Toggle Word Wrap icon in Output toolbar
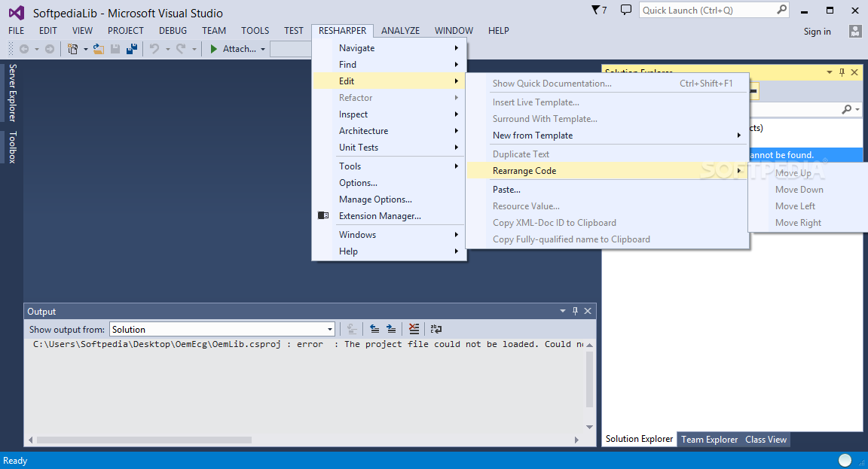This screenshot has width=868, height=469. click(436, 329)
